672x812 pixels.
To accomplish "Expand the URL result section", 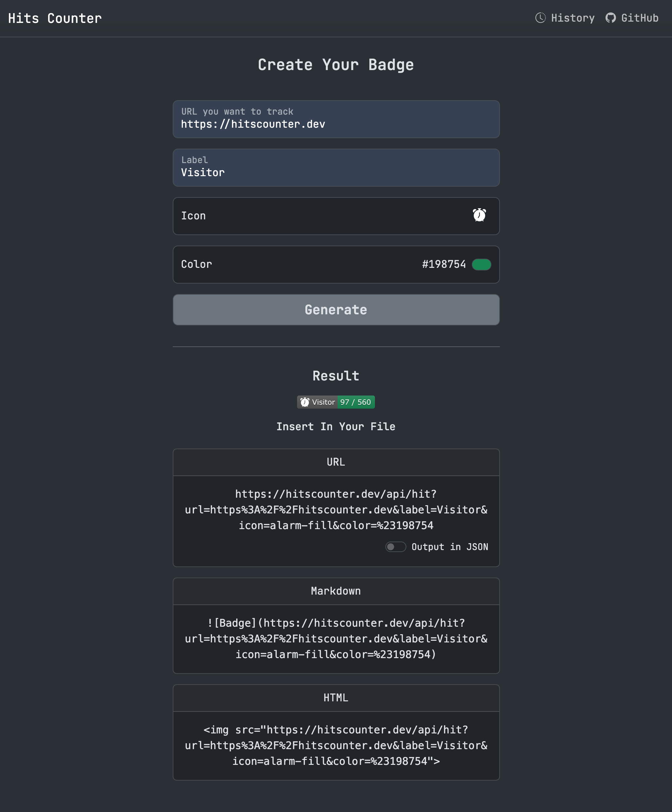I will [x=336, y=462].
